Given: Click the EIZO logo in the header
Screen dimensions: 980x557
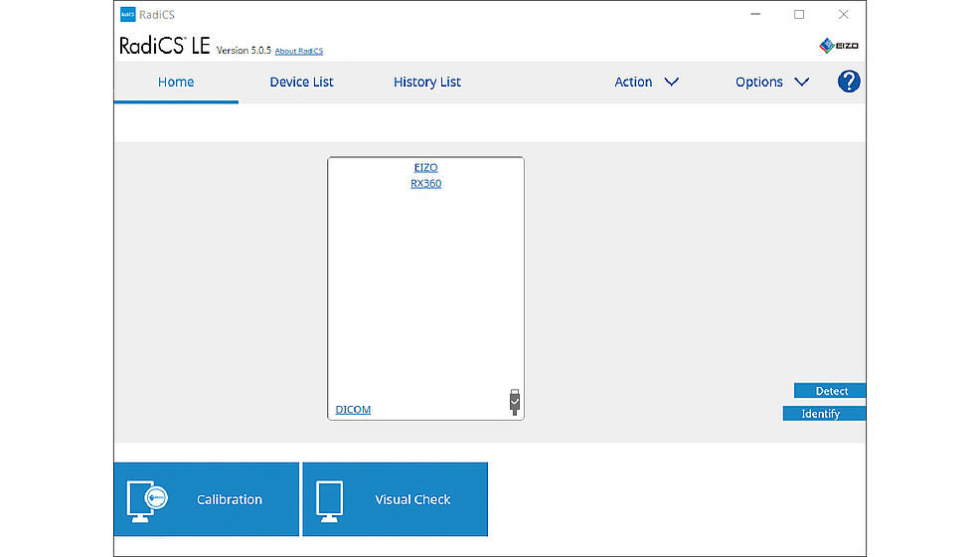Looking at the screenshot, I should [x=838, y=46].
